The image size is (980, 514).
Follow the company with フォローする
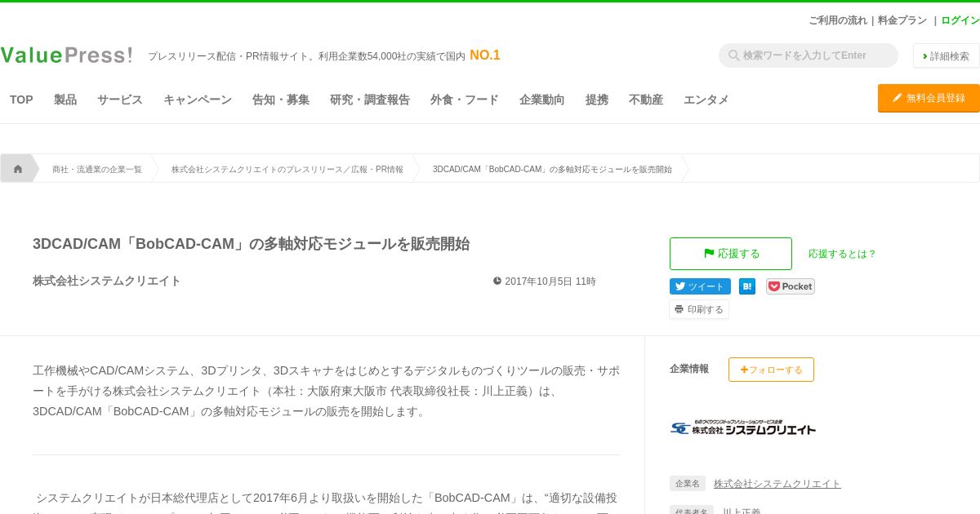[x=771, y=370]
